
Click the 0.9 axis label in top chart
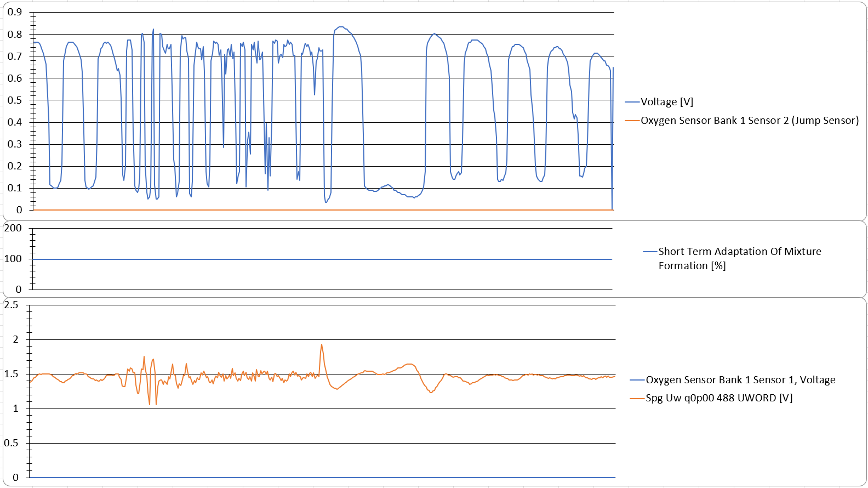point(15,12)
